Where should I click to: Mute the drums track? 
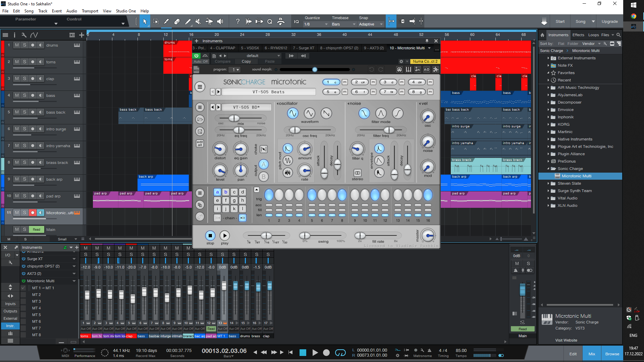[17, 45]
